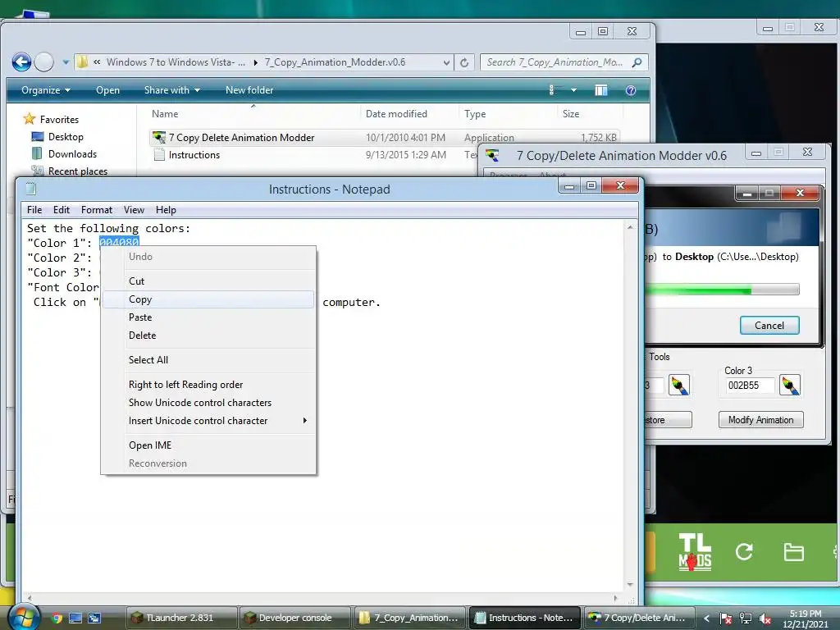840x630 pixels.
Task: Launch Chrome from the quick launch bar
Action: [57, 618]
